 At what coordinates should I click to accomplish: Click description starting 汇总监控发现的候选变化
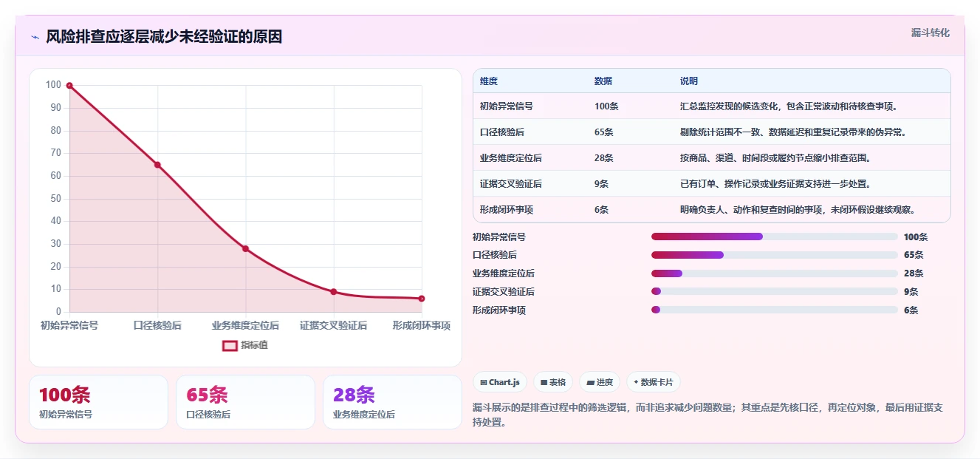pyautogui.click(x=789, y=106)
